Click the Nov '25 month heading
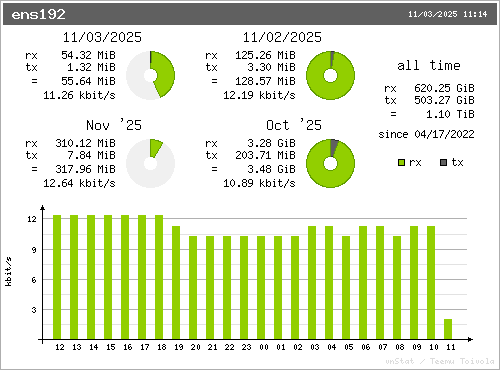500x370 pixels. 114,125
